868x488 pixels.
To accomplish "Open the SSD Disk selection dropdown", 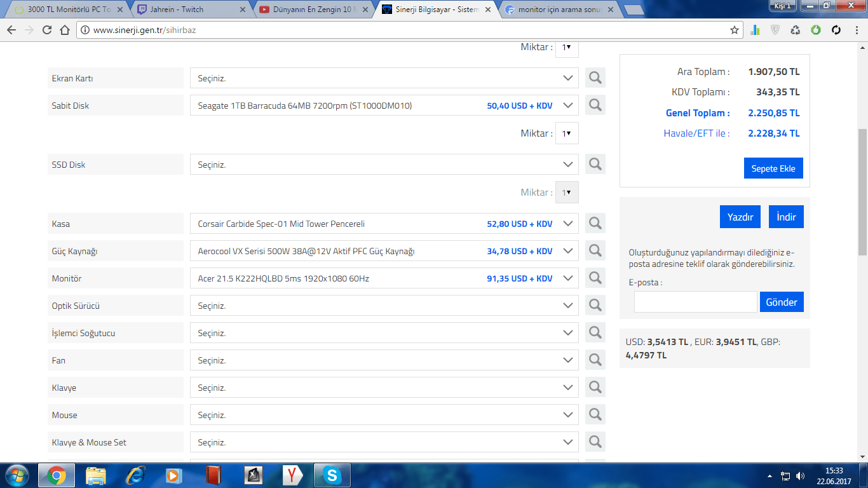I will click(x=384, y=165).
